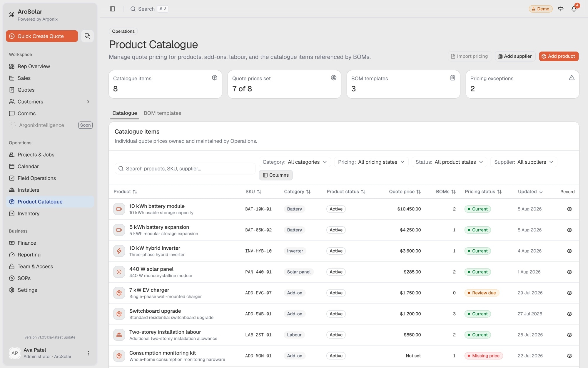Click the Add product button

coord(559,56)
